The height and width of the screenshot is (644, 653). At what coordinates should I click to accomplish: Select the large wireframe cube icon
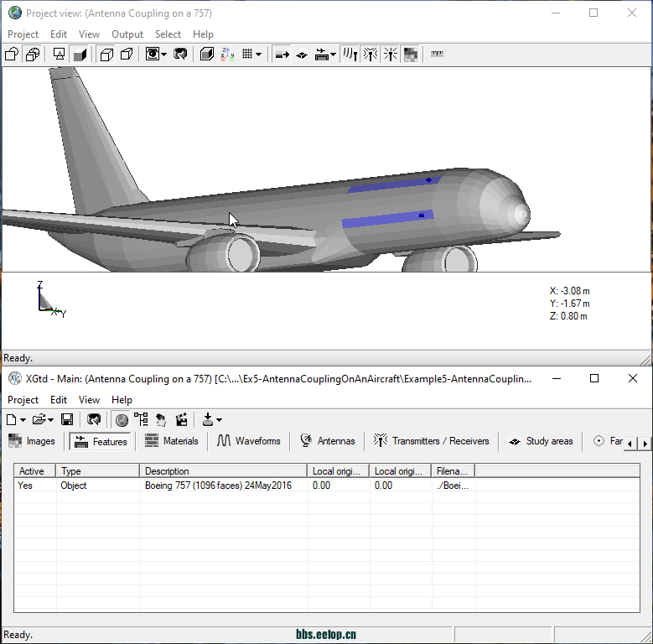coord(106,55)
